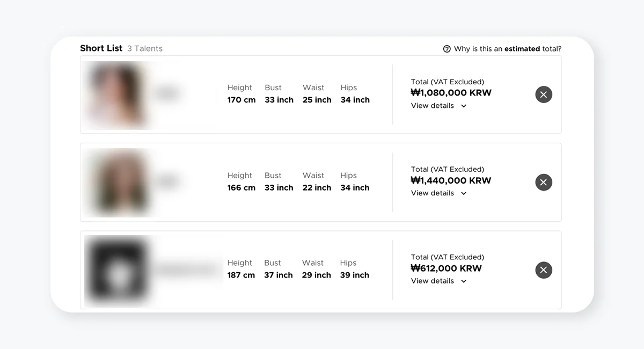644x349 pixels.
Task: Click the Short List heading
Action: [101, 48]
